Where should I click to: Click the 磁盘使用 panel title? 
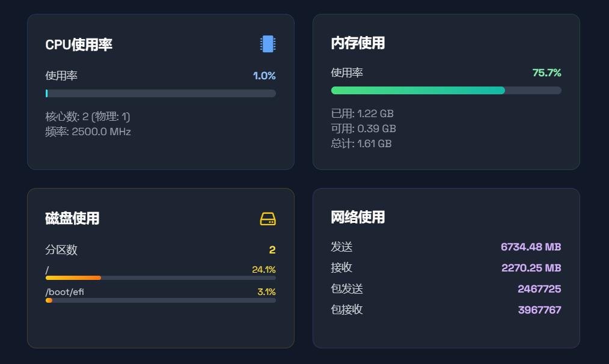[x=73, y=219]
